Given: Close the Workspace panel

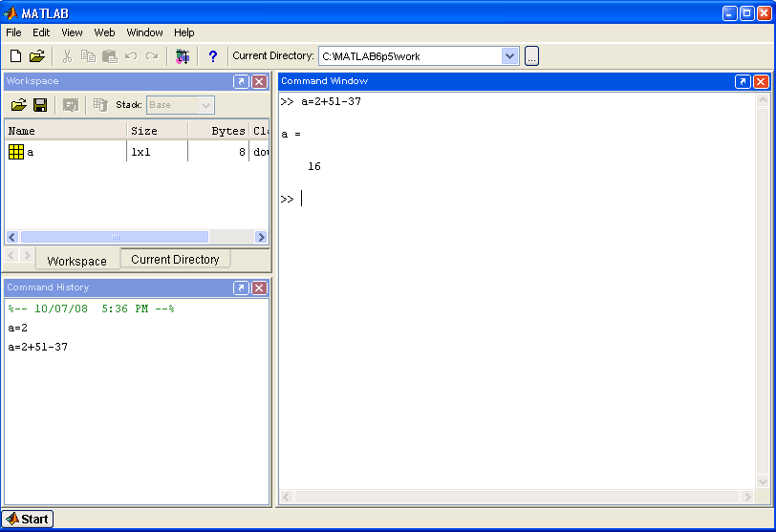Looking at the screenshot, I should coord(259,81).
